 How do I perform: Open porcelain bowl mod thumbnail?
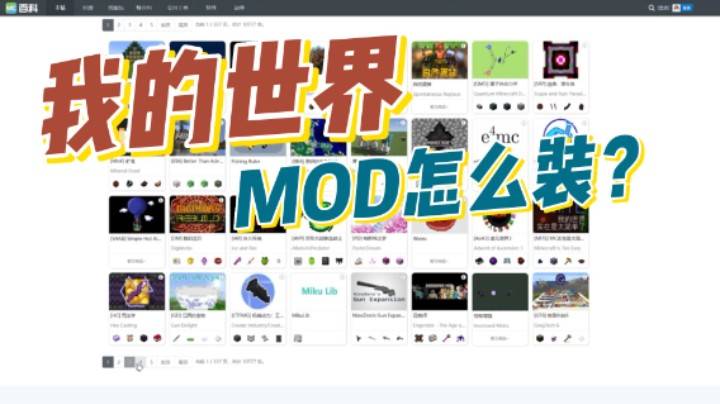(x=197, y=292)
